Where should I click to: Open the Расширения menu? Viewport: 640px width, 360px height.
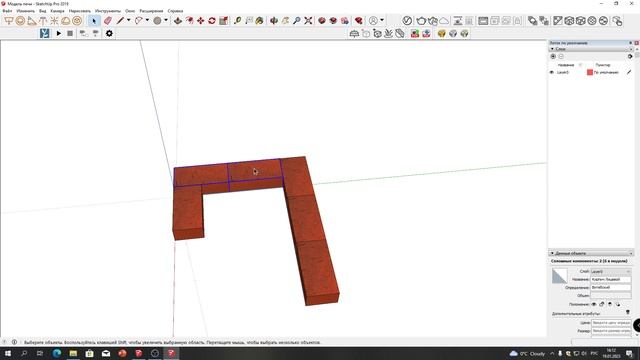(x=151, y=11)
